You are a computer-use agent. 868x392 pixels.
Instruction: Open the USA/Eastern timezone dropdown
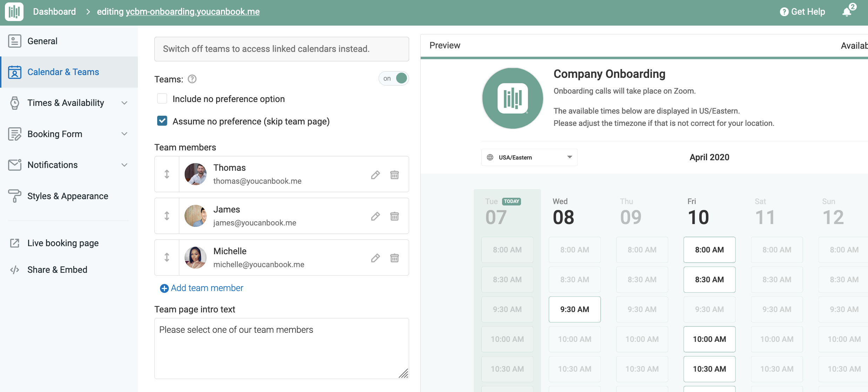coord(529,157)
